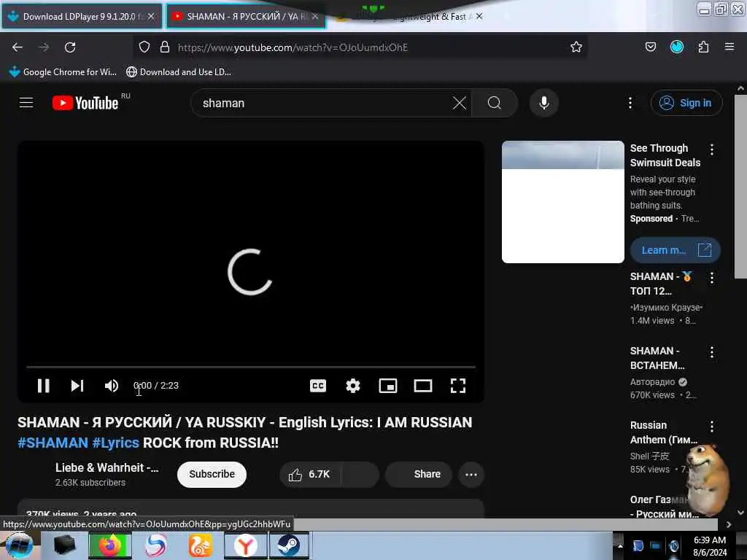Go back with browser back arrow

[18, 47]
